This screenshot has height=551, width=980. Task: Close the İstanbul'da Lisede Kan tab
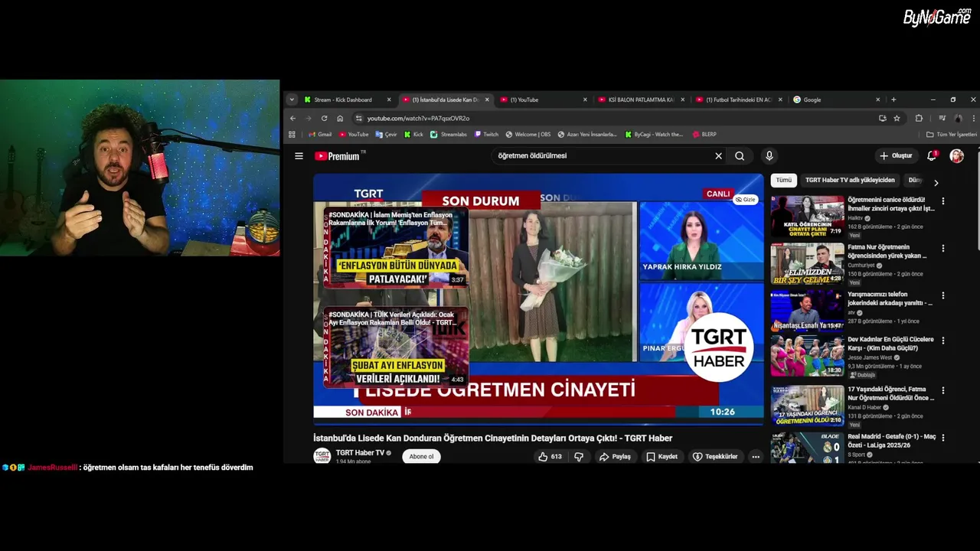[487, 99]
